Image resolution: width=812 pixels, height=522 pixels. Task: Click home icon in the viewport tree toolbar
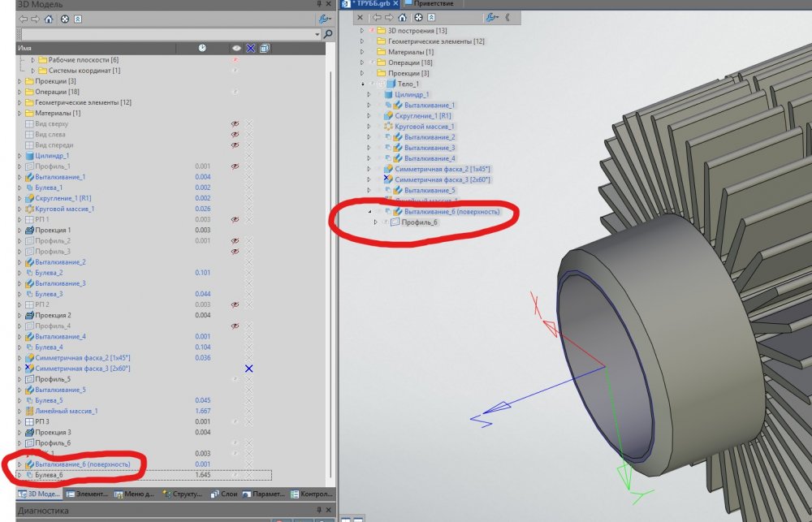[x=403, y=18]
